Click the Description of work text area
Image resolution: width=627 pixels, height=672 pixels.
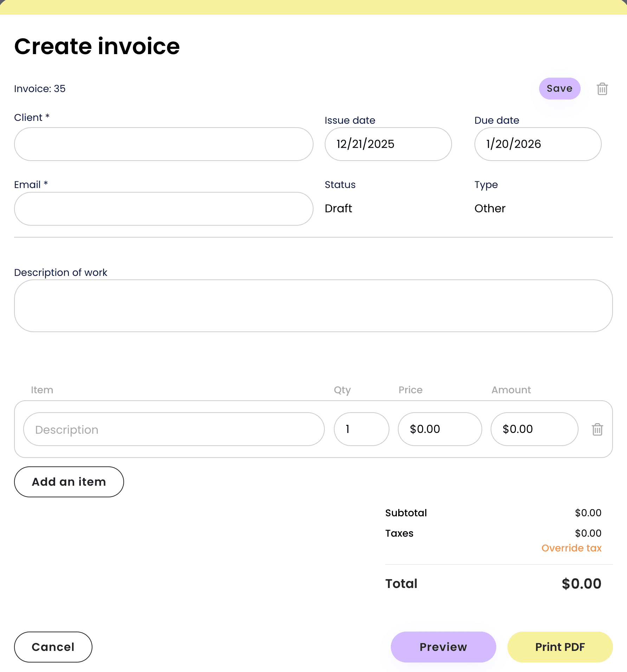point(313,306)
